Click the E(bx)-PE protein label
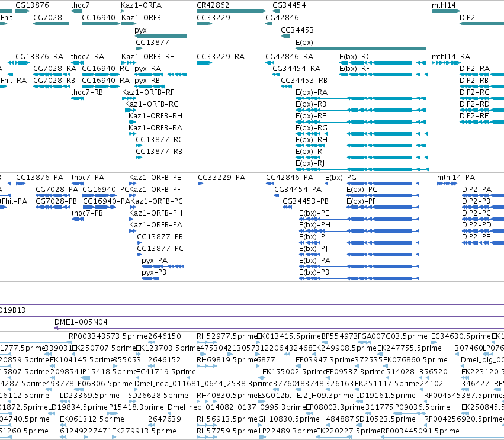This screenshot has height=440, width=504. click(314, 213)
